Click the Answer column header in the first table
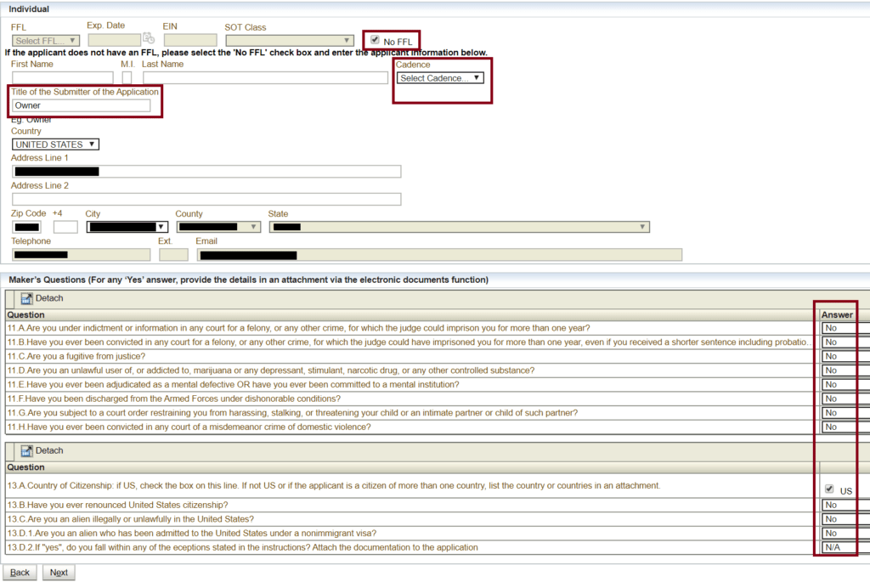This screenshot has height=588, width=870. 837,314
